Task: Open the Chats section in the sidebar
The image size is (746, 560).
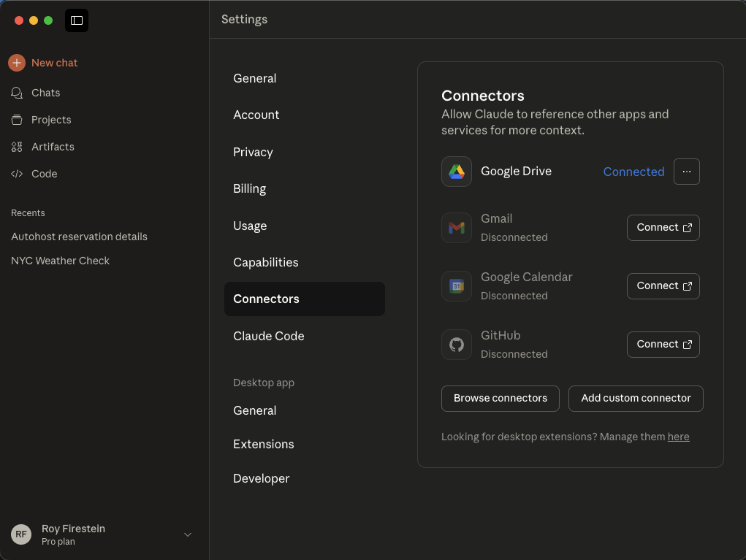Action: coord(16,93)
